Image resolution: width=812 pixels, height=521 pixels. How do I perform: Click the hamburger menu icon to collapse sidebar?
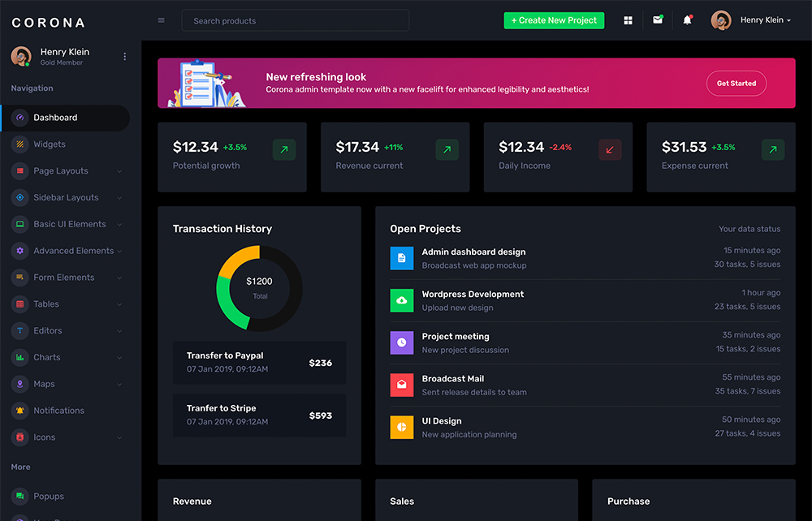[x=161, y=20]
